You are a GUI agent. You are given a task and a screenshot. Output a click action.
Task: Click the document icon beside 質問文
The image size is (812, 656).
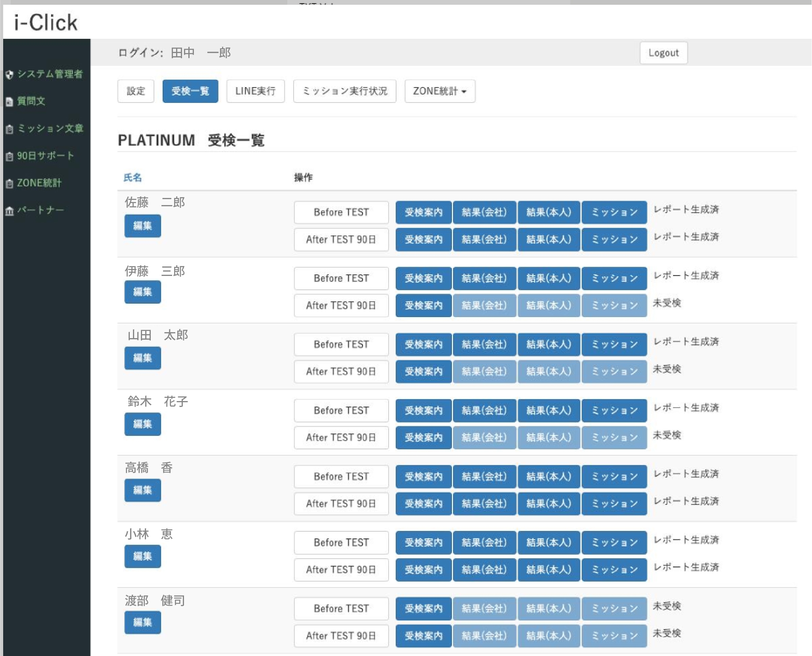9,102
